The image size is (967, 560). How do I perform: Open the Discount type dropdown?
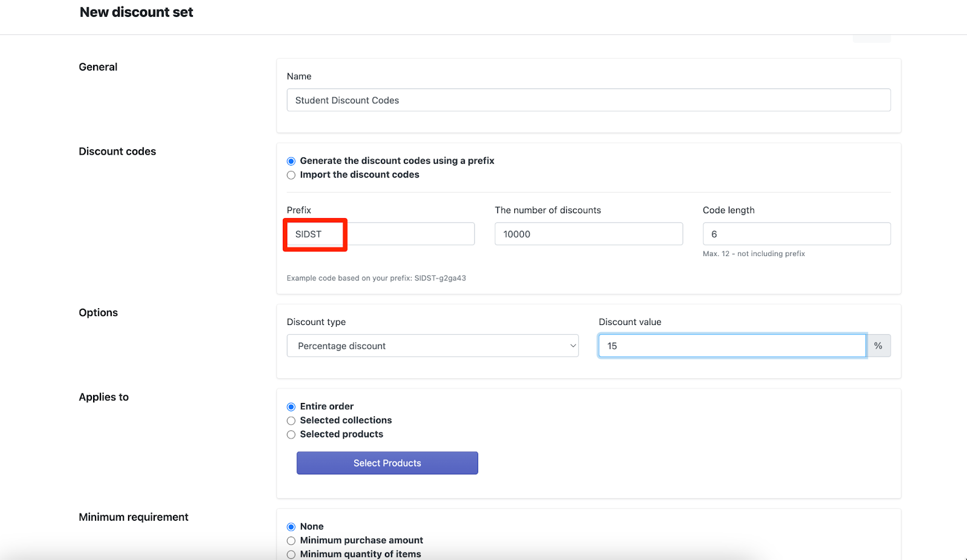point(432,346)
